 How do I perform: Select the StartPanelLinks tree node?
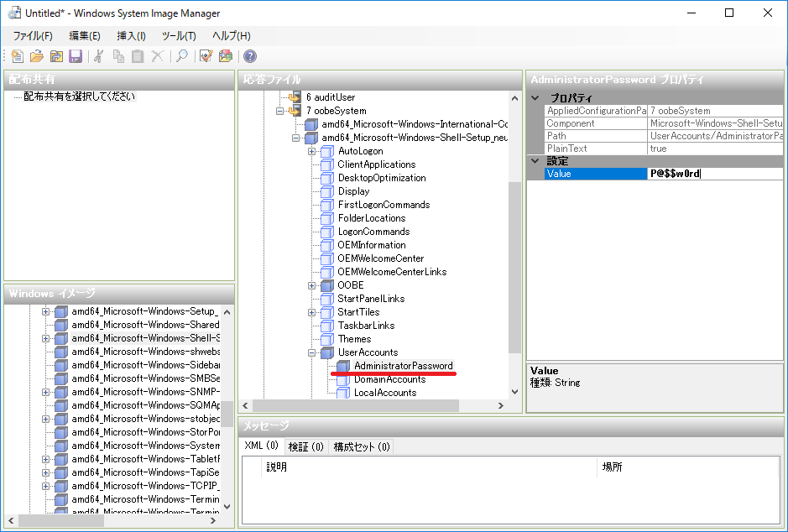(371, 299)
